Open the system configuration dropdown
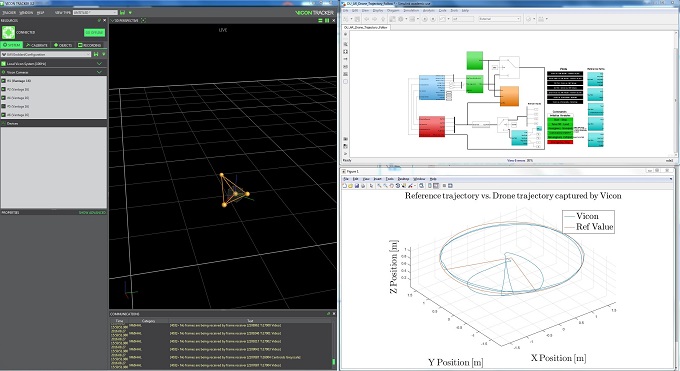Viewport: 680px width, 371px height. coord(46,54)
